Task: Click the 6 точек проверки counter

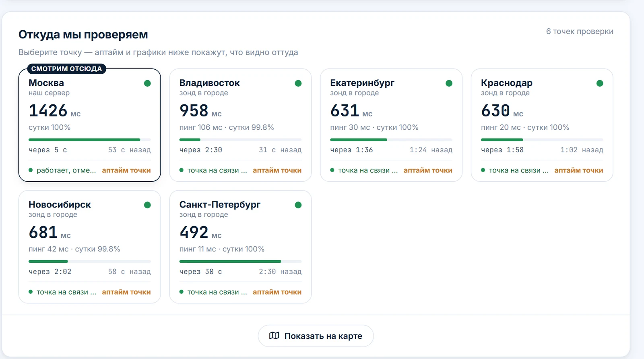Action: (x=580, y=31)
